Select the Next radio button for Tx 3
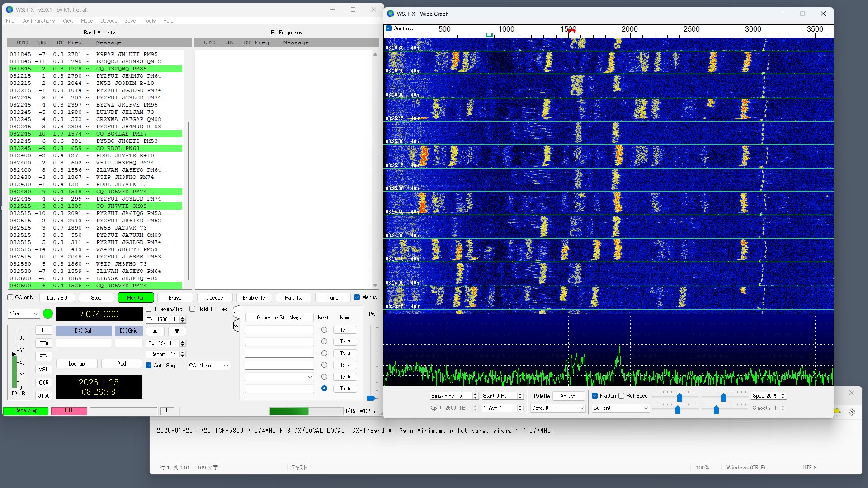Screen dimensions: 868x488 pyautogui.click(x=324, y=353)
